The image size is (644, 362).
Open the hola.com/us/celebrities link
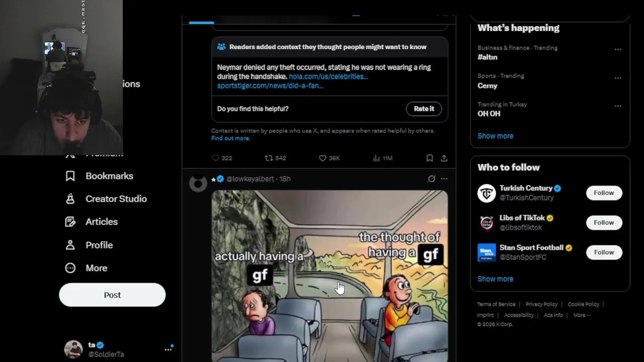coord(328,76)
